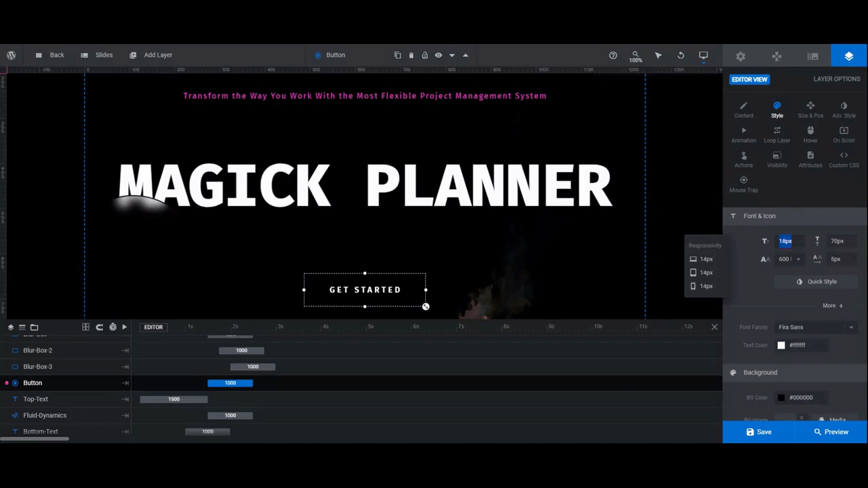Open the 100% zoom control
The image size is (868, 488).
click(x=635, y=56)
